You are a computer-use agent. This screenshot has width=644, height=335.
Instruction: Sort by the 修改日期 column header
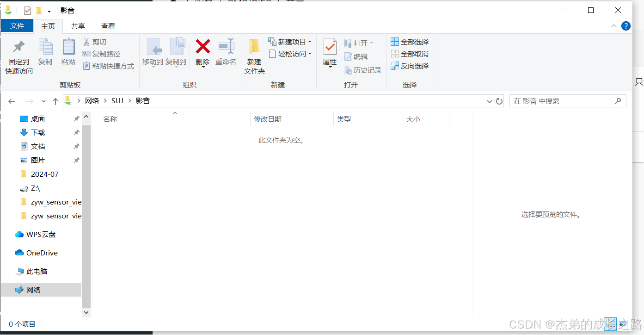(x=268, y=119)
